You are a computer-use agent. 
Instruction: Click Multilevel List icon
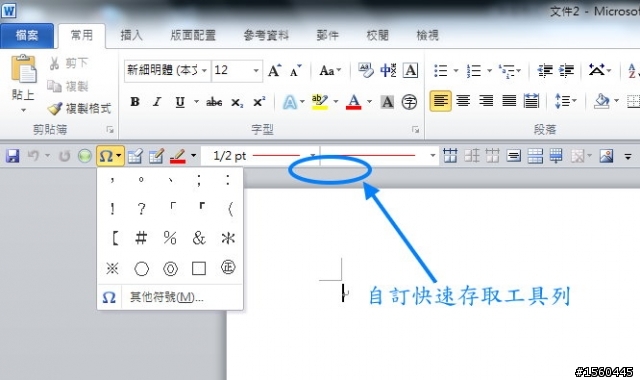[506, 71]
